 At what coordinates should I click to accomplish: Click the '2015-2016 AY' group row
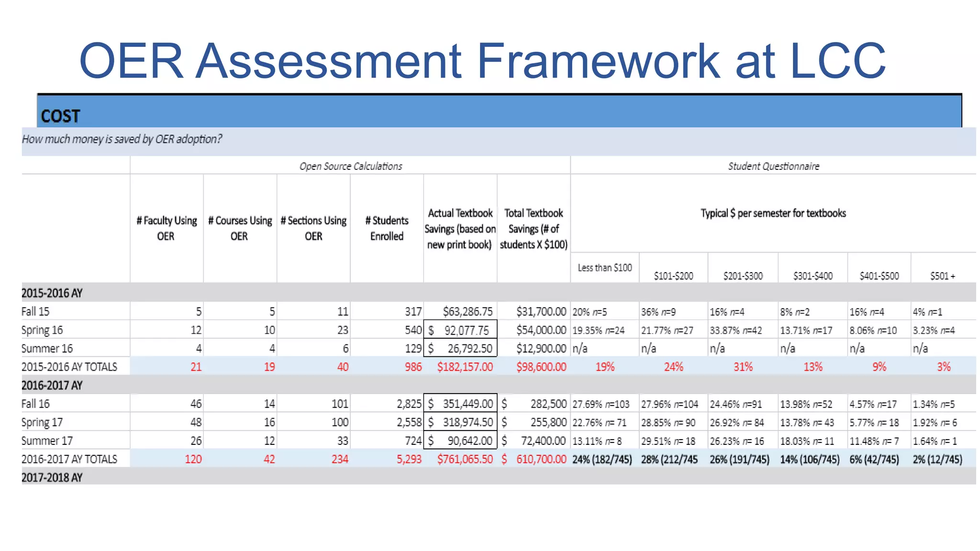499,293
